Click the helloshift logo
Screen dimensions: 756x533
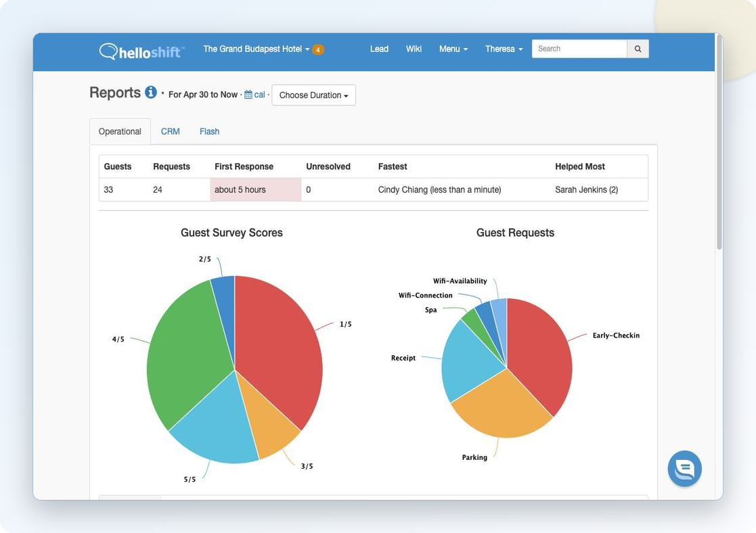pos(141,51)
